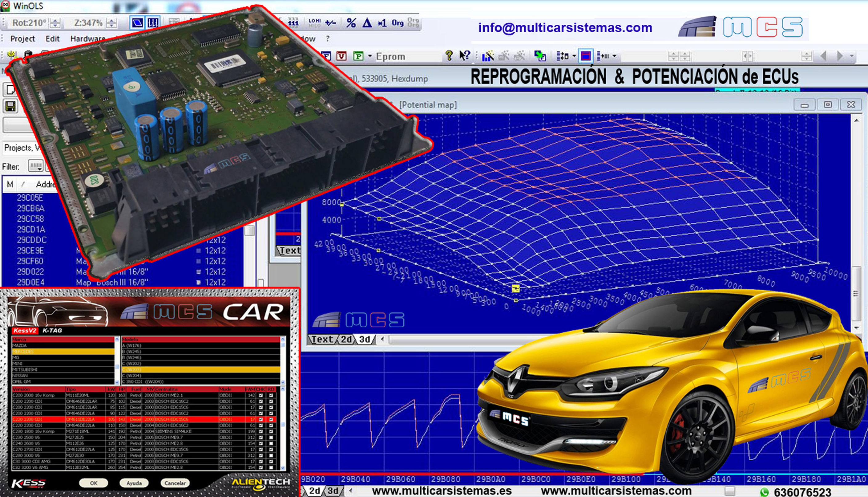Click the Potential map vertical scrollbar thumb

click(856, 294)
